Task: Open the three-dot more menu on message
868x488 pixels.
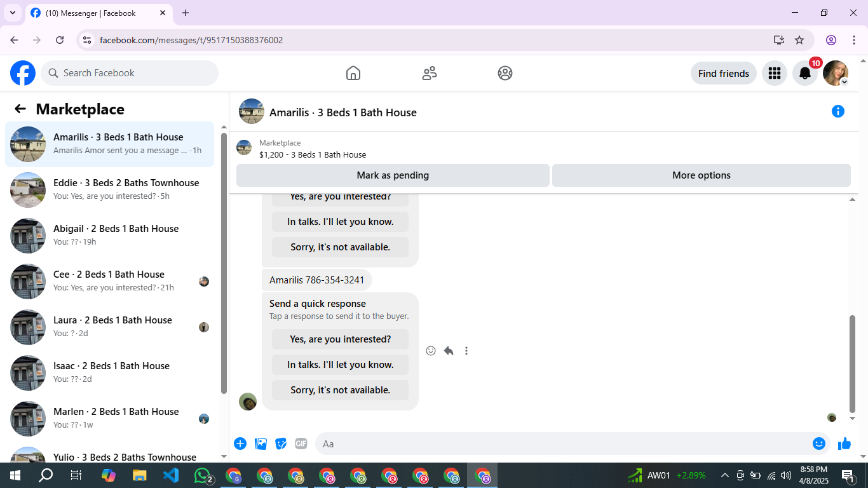Action: click(466, 351)
